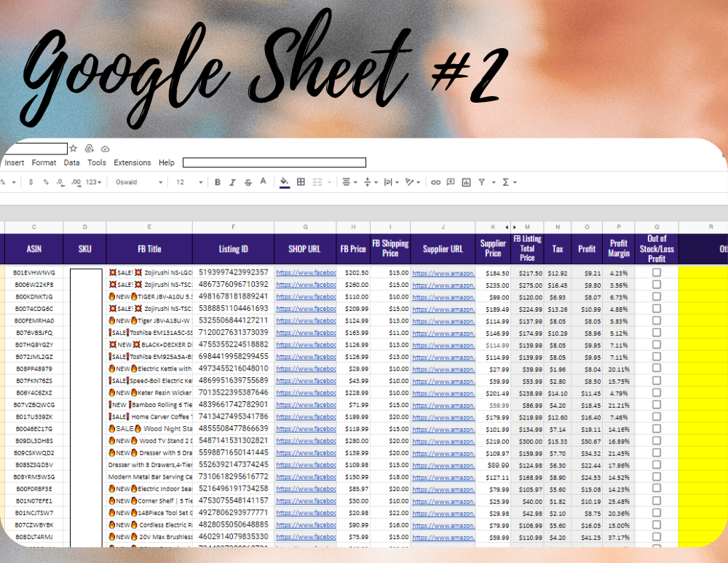Select the yellow cell in B01EVHWNVG row
This screenshot has height=563, width=728.
(703, 272)
